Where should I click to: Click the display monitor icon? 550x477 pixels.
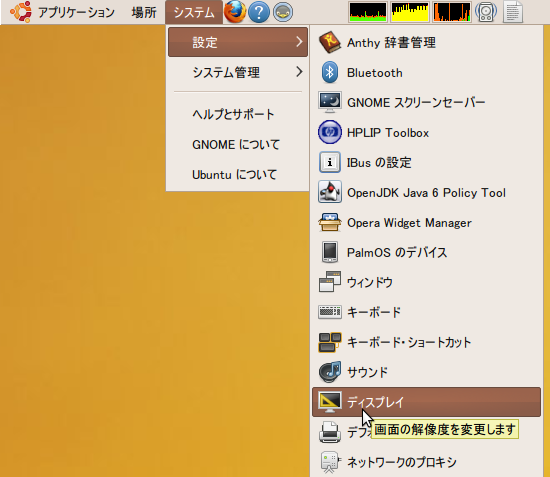330,402
